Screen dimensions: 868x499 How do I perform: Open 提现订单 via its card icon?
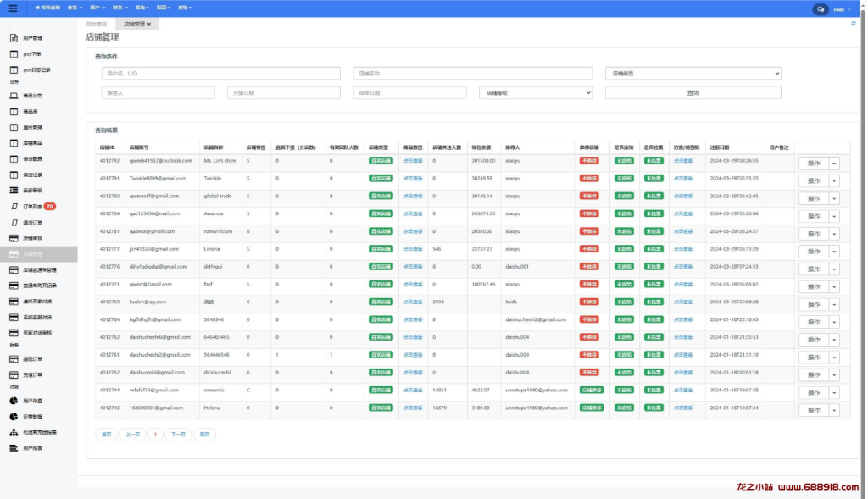pos(14,359)
